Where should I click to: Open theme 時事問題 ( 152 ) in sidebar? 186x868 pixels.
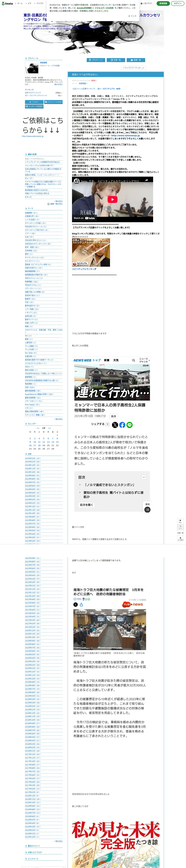[x=31, y=282]
